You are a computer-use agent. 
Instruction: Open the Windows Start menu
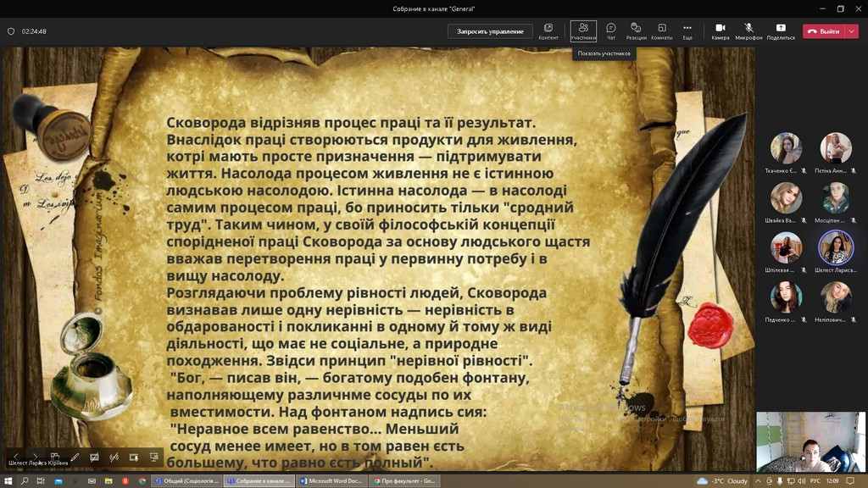tap(8, 481)
